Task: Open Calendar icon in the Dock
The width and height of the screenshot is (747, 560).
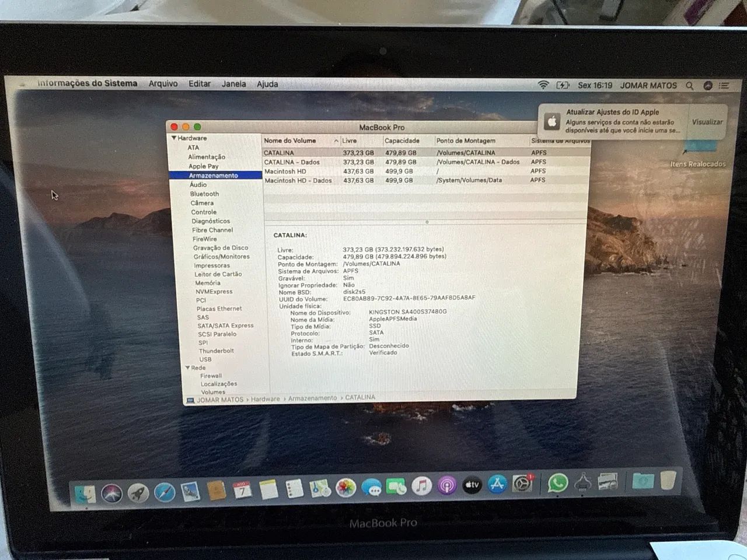Action: (242, 490)
